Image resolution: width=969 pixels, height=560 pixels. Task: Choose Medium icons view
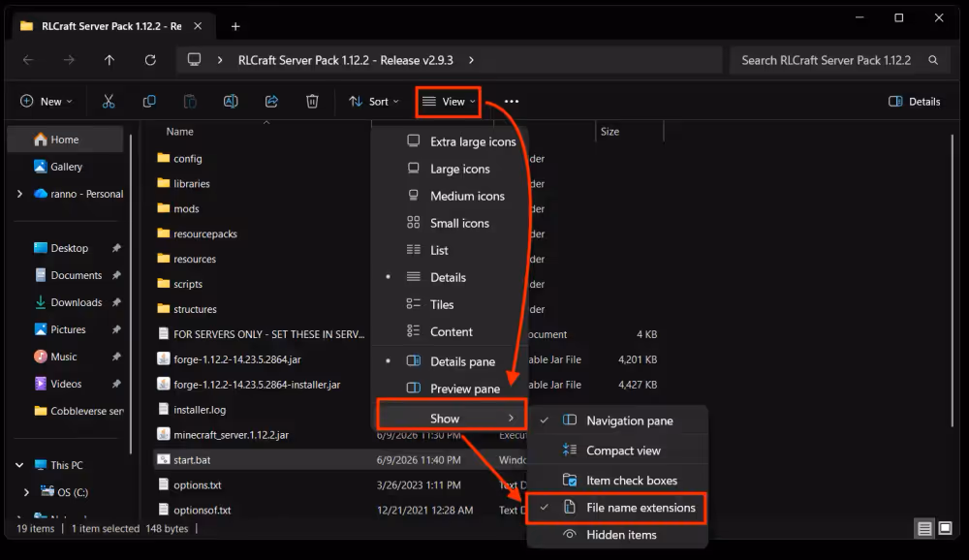450,196
